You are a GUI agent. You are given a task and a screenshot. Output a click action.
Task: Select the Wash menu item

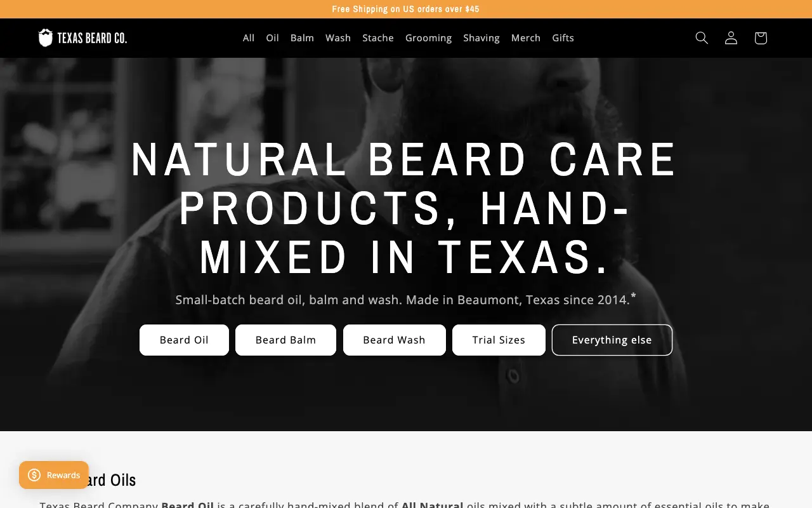pyautogui.click(x=338, y=38)
